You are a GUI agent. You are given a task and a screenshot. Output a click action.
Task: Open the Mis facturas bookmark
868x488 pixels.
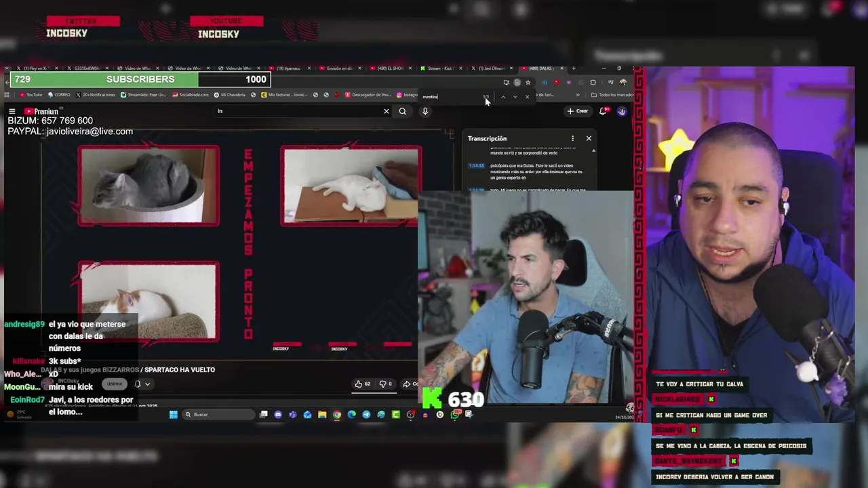click(x=284, y=95)
